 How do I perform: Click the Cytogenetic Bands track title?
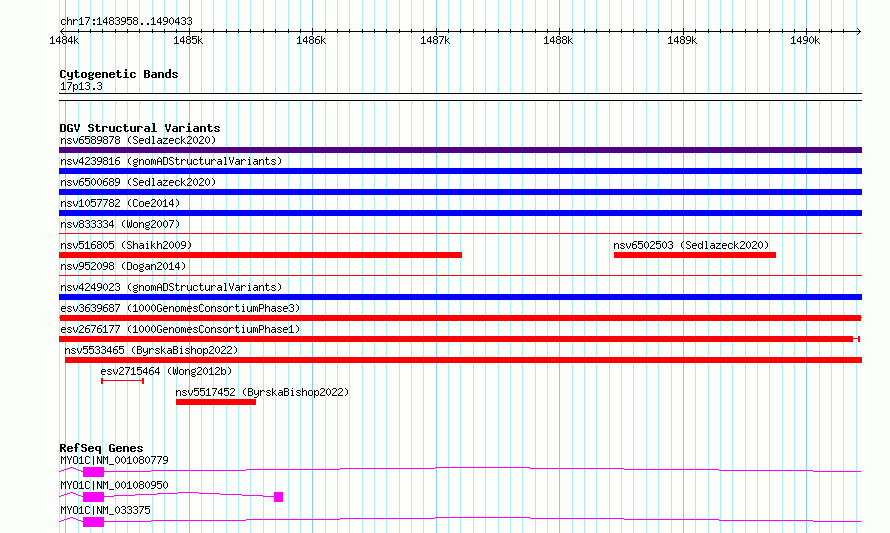click(x=119, y=74)
